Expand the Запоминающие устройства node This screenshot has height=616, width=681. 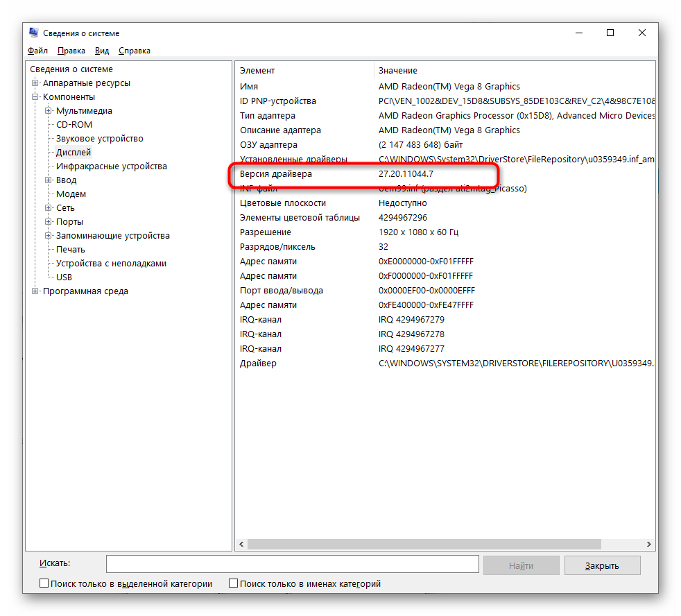pos(49,236)
